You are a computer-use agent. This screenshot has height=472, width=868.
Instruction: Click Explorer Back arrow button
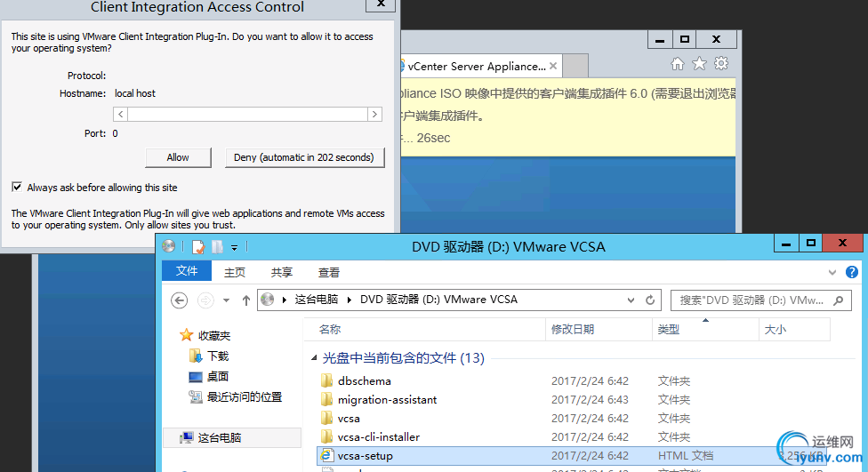pos(180,300)
